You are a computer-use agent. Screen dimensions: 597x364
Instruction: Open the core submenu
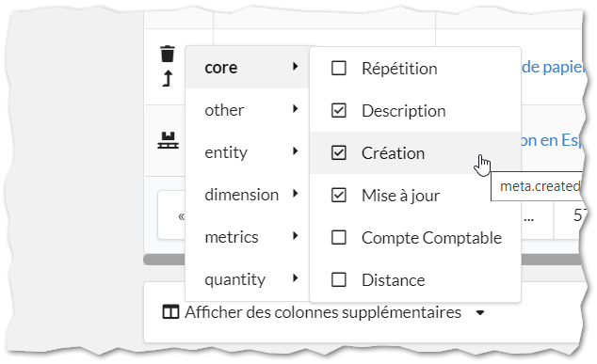(x=247, y=68)
